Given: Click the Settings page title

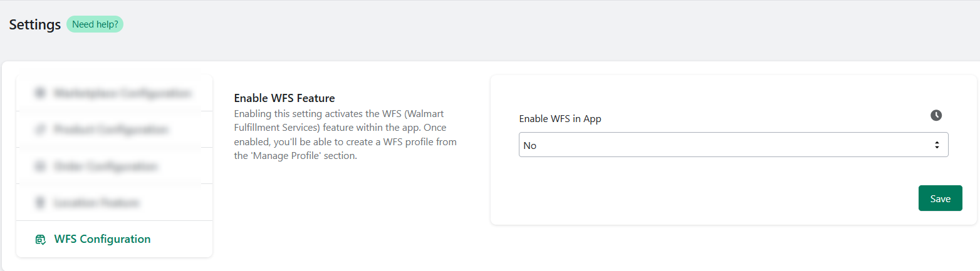Looking at the screenshot, I should point(35,25).
